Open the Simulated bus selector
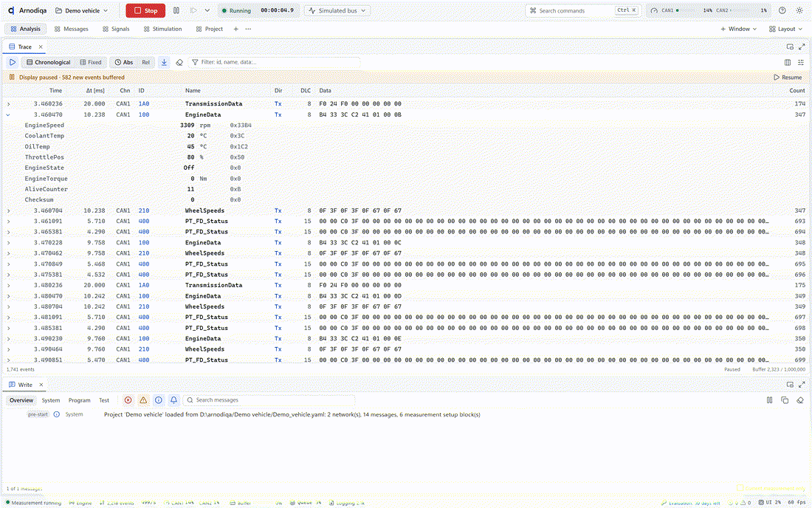The width and height of the screenshot is (812, 508). click(x=337, y=10)
